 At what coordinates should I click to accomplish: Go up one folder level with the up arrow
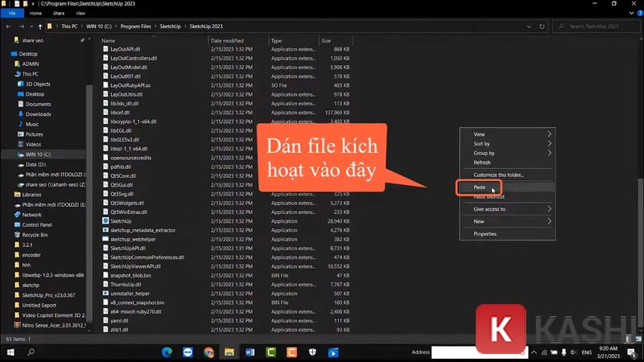pyautogui.click(x=41, y=27)
